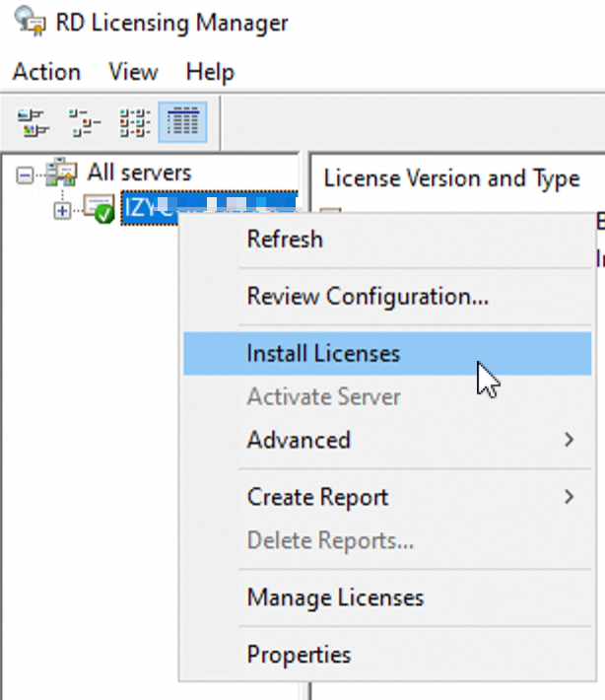Viewport: 605px width, 700px height.
Task: Click the License Version and Type column header
Action: coord(451,178)
